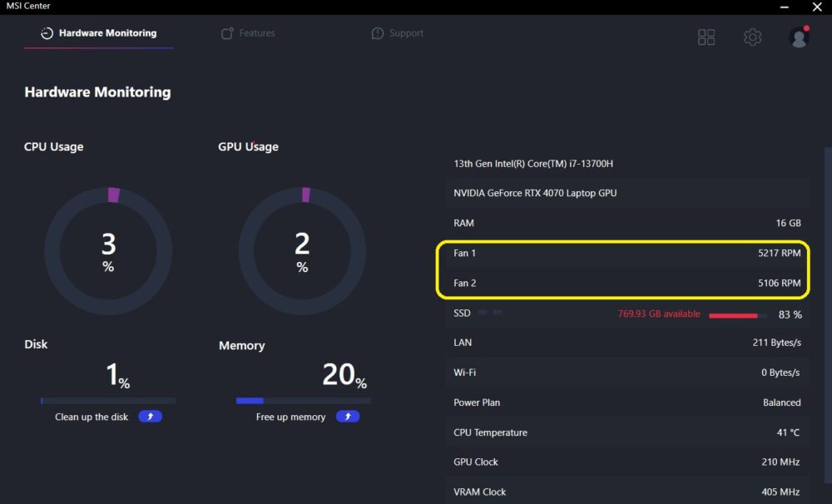
Task: Click the rocket icon to free memory
Action: [x=348, y=417]
